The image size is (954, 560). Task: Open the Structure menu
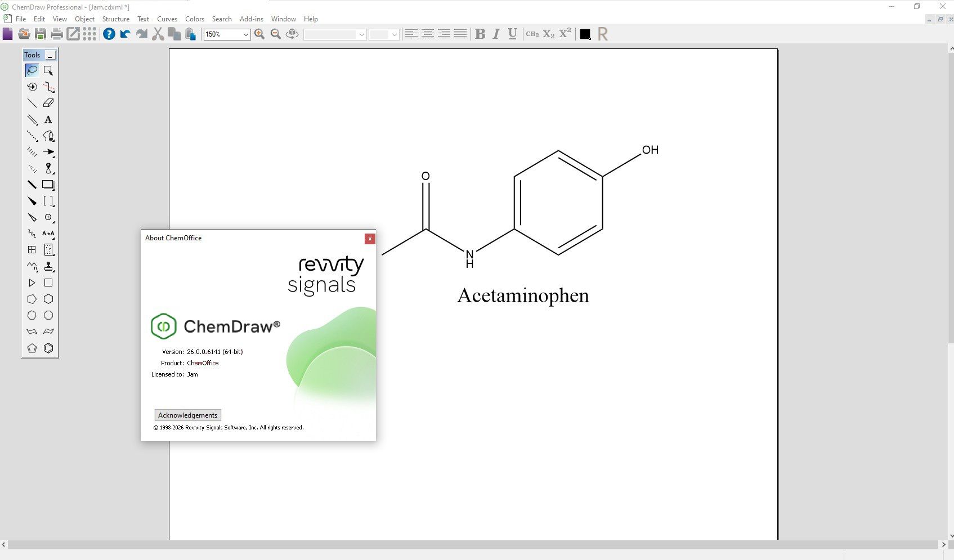pyautogui.click(x=116, y=19)
